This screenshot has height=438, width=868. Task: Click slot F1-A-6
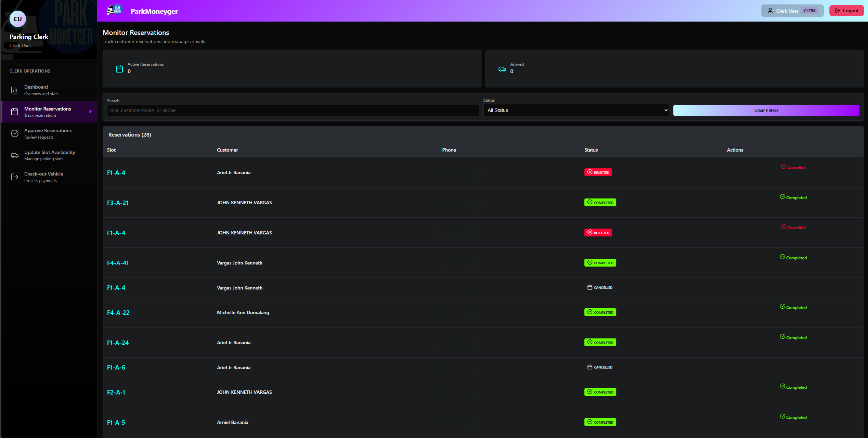pos(116,367)
